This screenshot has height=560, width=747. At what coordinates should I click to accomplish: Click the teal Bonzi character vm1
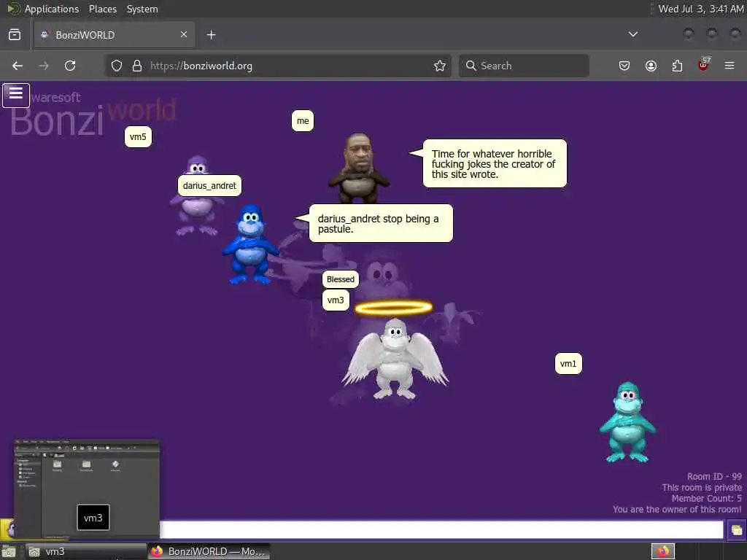click(x=627, y=422)
